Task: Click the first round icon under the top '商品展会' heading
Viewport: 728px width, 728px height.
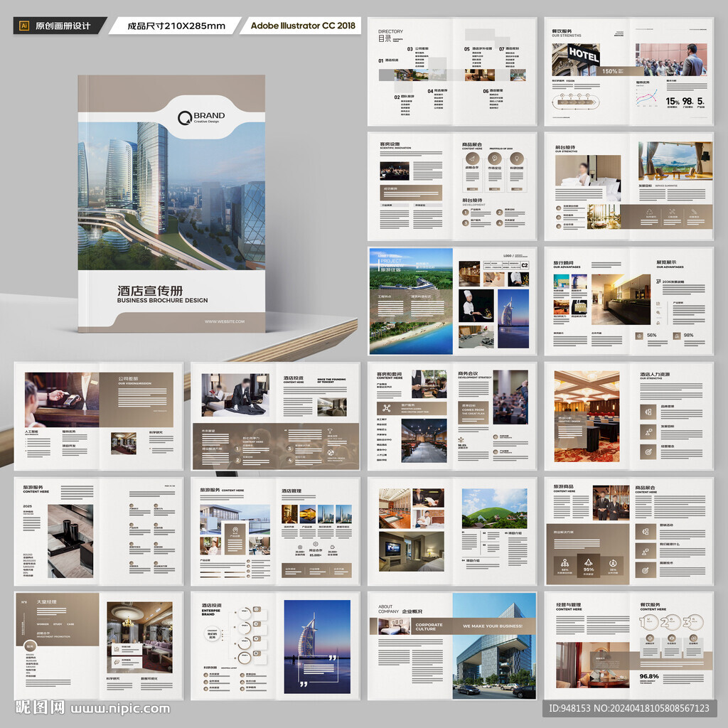Action: pos(472,159)
